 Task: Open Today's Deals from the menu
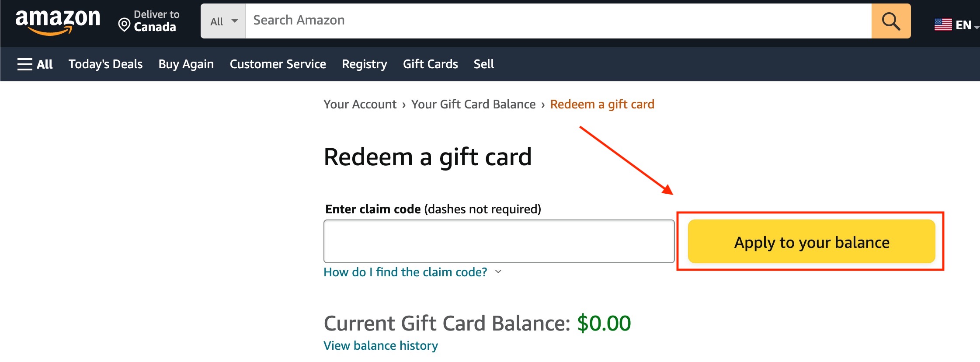point(105,64)
